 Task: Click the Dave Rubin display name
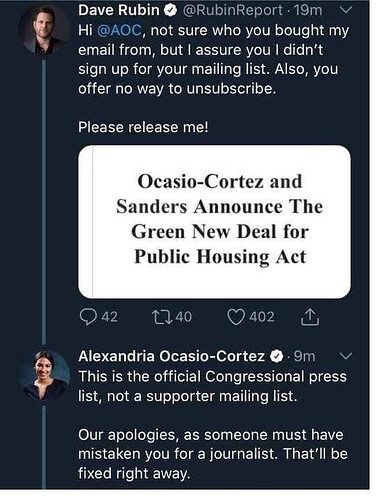tap(119, 10)
